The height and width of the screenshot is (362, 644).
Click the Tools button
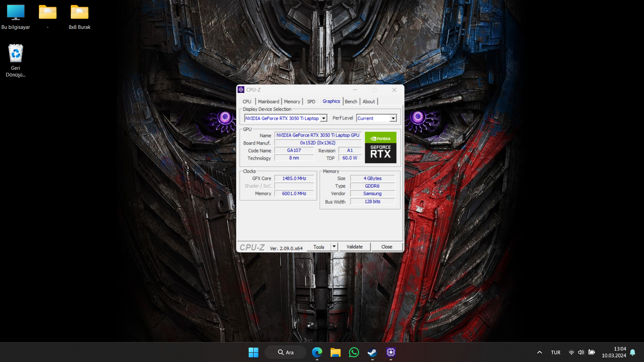click(319, 247)
